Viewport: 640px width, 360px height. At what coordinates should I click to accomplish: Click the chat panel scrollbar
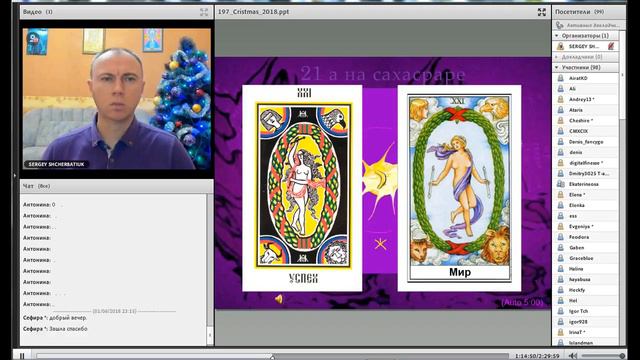tap(210, 269)
